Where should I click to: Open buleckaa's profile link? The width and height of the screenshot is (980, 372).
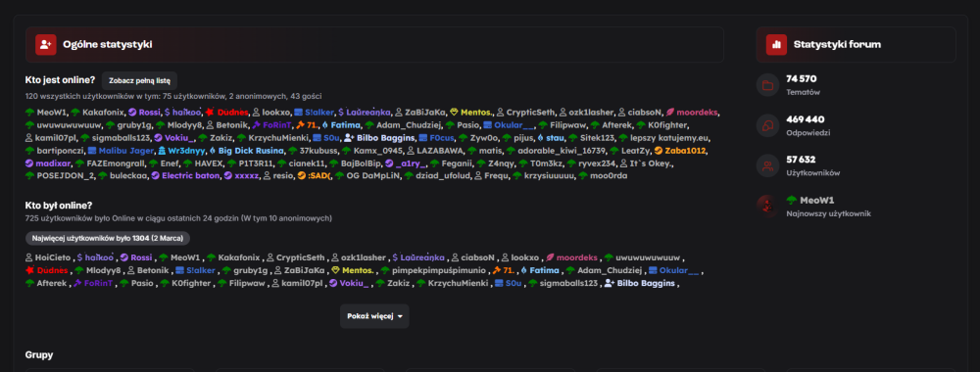pyautogui.click(x=129, y=176)
